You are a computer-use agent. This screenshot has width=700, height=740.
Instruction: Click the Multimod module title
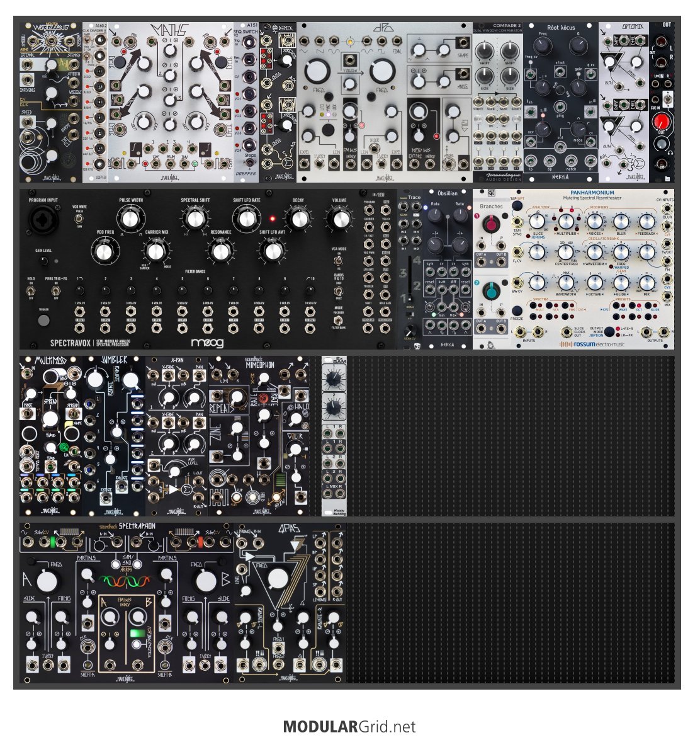pyautogui.click(x=50, y=361)
